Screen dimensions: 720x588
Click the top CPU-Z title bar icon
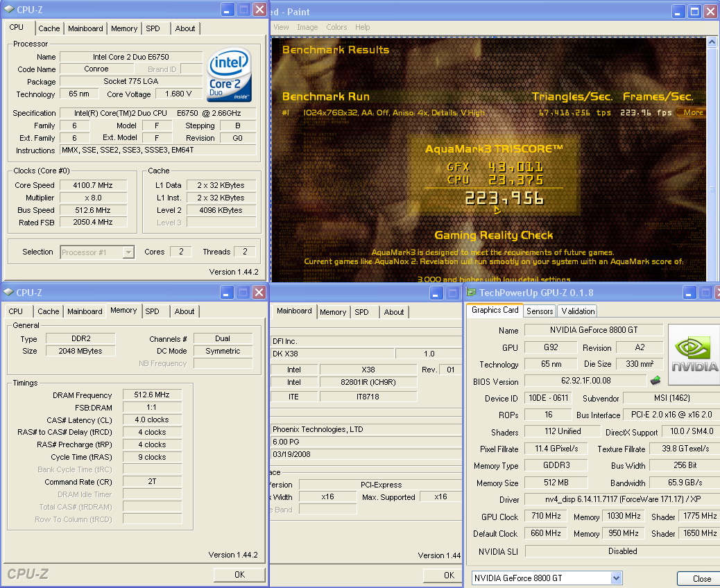coord(9,9)
